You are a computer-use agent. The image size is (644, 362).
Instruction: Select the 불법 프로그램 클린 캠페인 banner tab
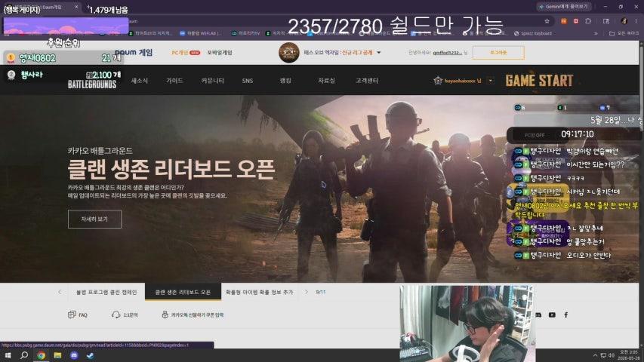pyautogui.click(x=106, y=292)
